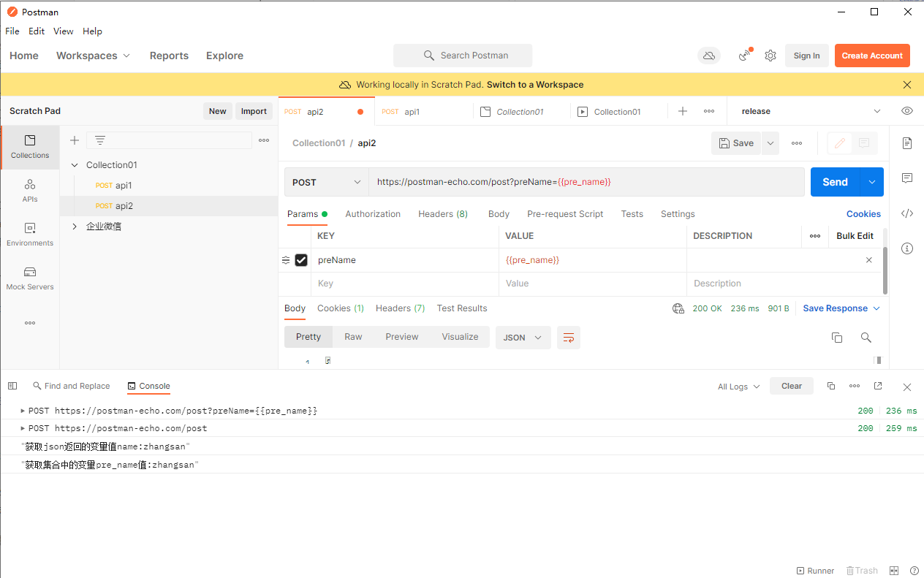Open the Authorization tab
Screen dimensions: 924x578
[373, 214]
